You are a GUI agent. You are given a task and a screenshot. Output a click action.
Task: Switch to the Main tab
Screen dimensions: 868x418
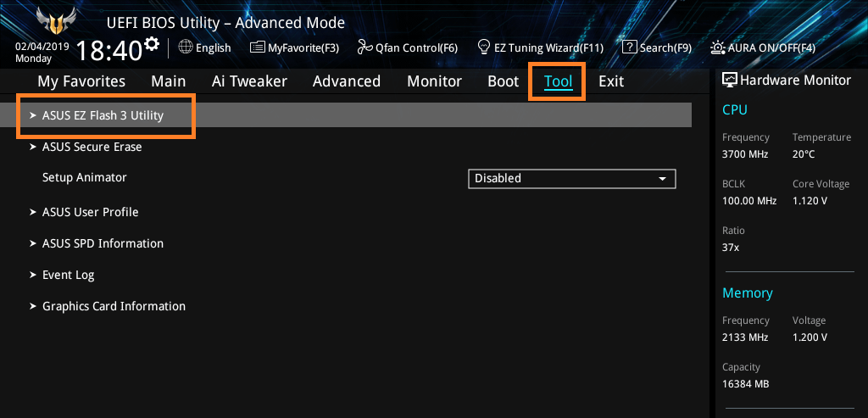[169, 81]
